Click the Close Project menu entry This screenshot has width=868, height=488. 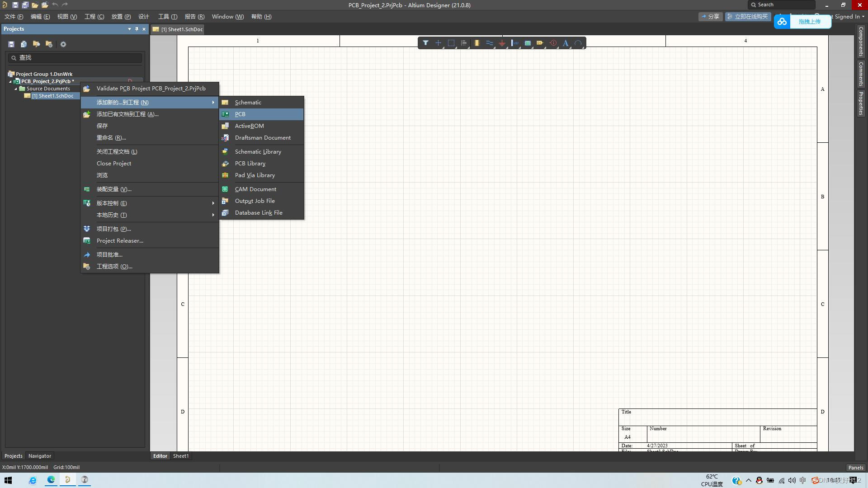tap(113, 164)
